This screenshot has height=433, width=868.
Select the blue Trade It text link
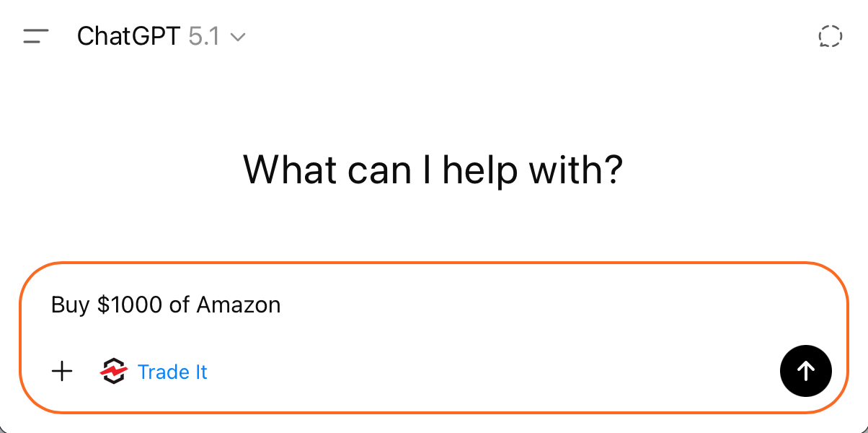coord(172,372)
